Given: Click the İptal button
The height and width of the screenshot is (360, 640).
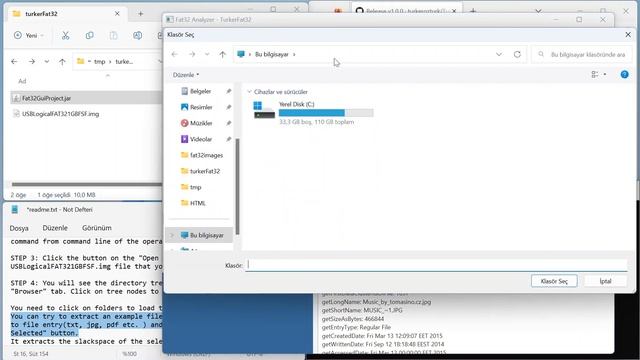Looking at the screenshot, I should pyautogui.click(x=605, y=281).
